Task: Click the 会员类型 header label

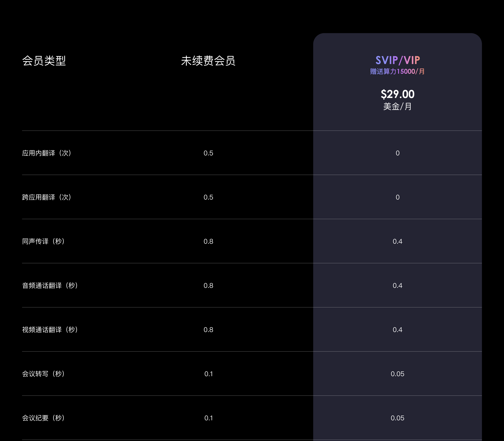Action: [x=44, y=61]
